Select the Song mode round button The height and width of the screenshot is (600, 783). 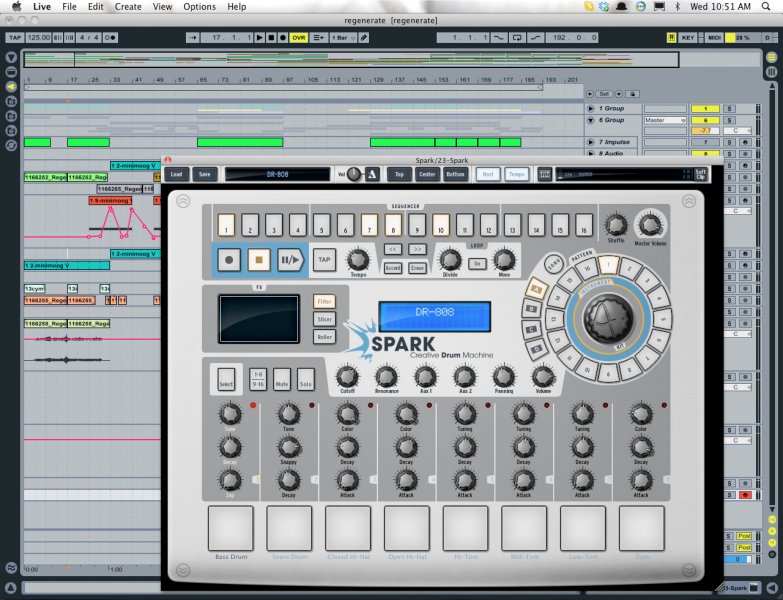click(x=554, y=263)
